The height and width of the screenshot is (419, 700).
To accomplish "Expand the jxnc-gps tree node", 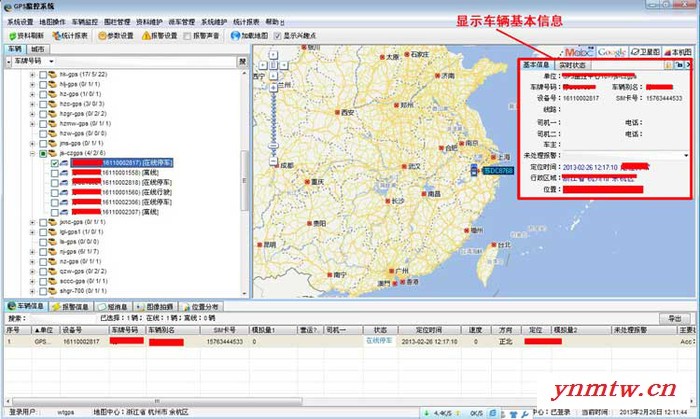I will [32, 222].
